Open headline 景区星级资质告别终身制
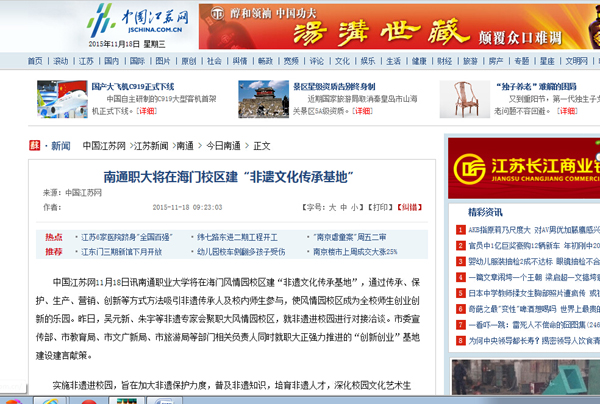This screenshot has height=404, width=600. [x=334, y=86]
